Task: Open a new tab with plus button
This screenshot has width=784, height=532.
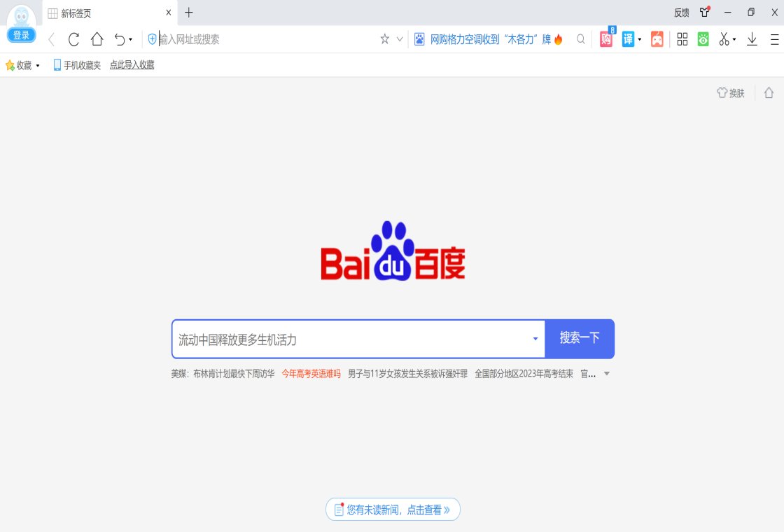Action: [188, 13]
